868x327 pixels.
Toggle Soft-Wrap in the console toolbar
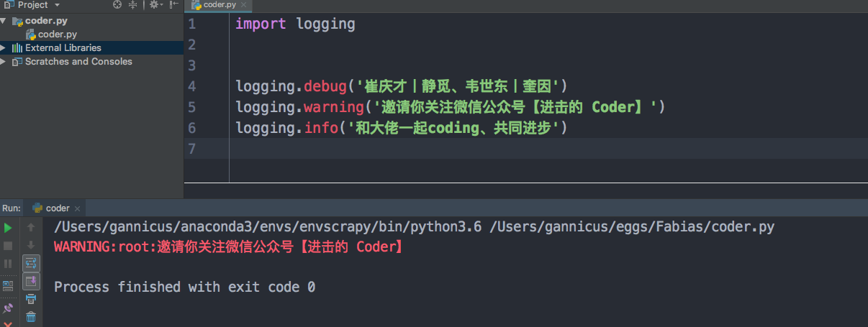[31, 263]
